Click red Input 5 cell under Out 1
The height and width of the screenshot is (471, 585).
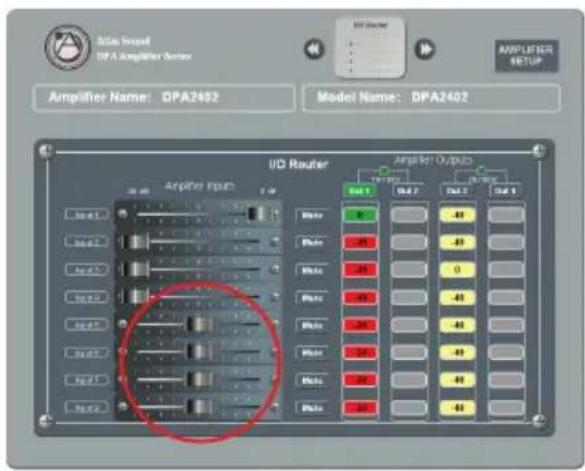click(x=360, y=325)
